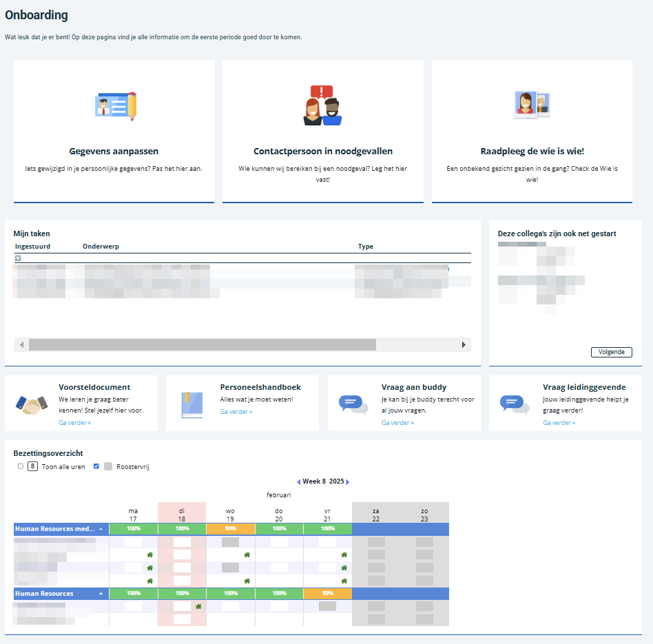Screen dimensions: 653x644
Task: Click the Personeelshandboek book icon
Action: [192, 405]
